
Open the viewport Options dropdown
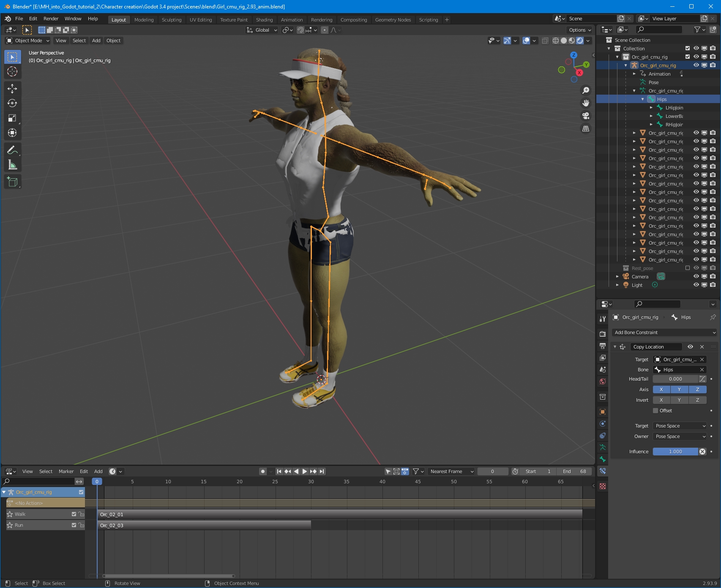[x=579, y=30]
